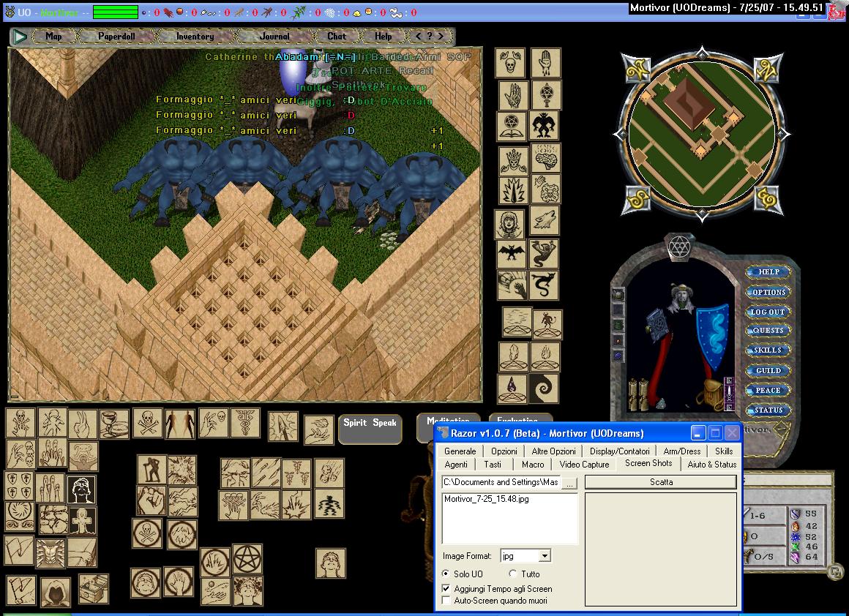Toggle the PEACE button on paperdoll
The height and width of the screenshot is (616, 849).
(768, 390)
